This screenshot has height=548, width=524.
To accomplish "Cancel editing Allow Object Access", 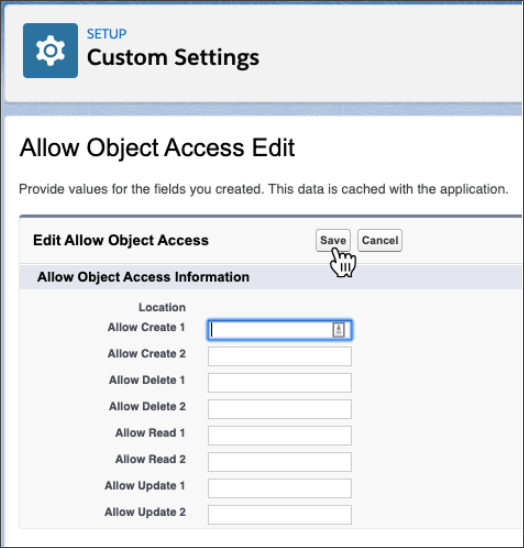I will (380, 240).
